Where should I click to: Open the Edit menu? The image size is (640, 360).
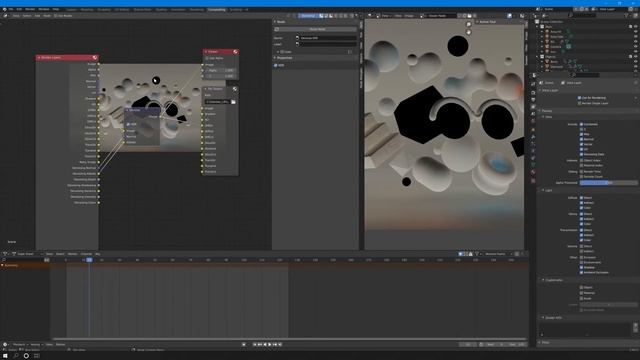pos(19,9)
